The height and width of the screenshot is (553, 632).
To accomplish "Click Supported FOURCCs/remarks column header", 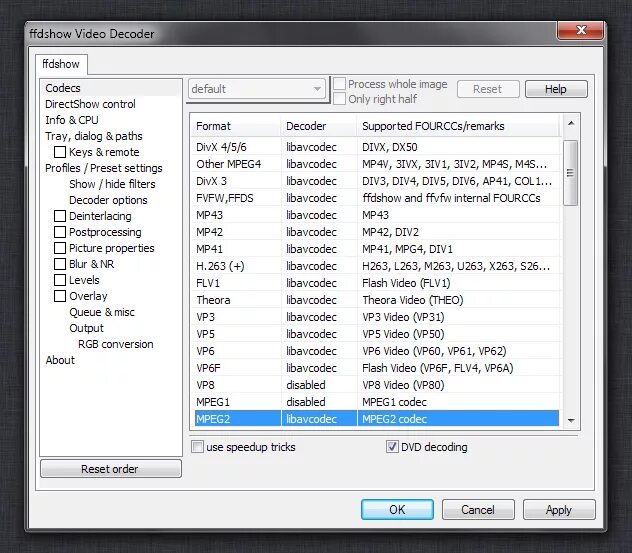I will [x=458, y=126].
